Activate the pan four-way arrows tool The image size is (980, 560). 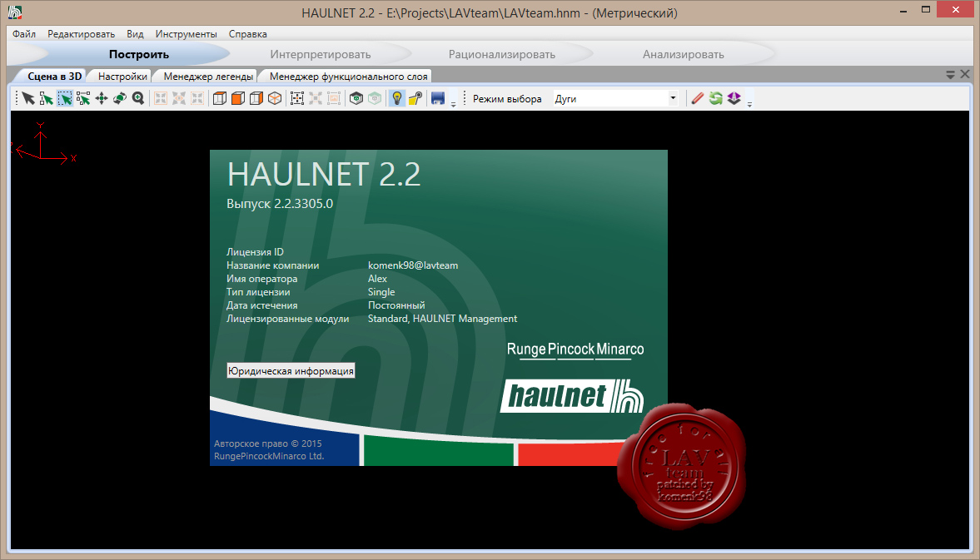click(x=102, y=99)
